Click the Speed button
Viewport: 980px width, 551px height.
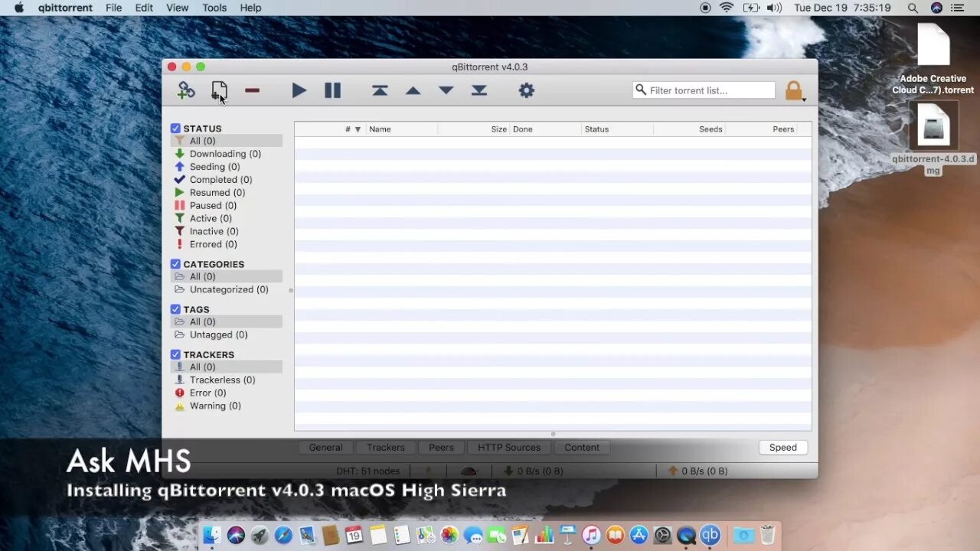click(x=783, y=448)
